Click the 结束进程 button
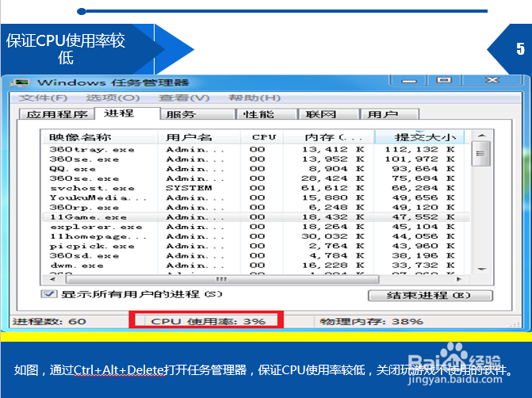The height and width of the screenshot is (398, 532). click(431, 296)
